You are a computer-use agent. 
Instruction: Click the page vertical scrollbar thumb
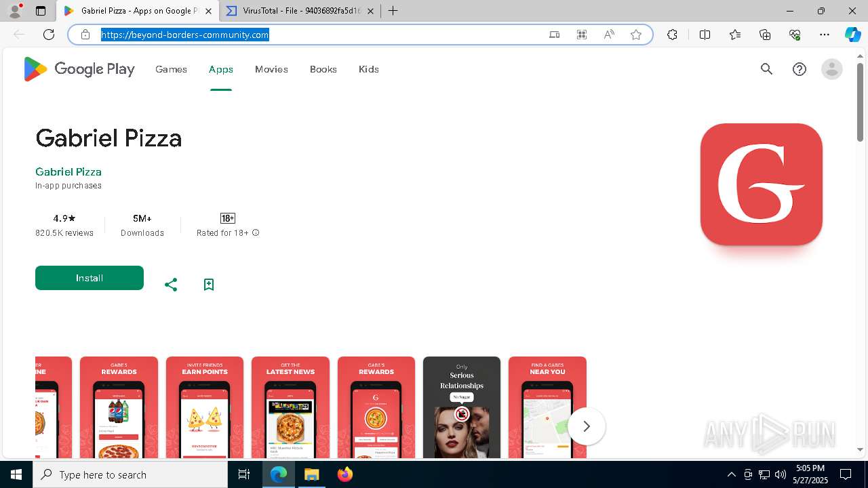[860, 102]
